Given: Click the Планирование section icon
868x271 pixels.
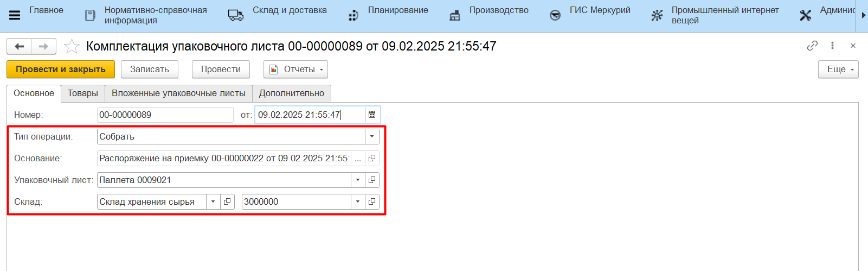Looking at the screenshot, I should pyautogui.click(x=353, y=15).
